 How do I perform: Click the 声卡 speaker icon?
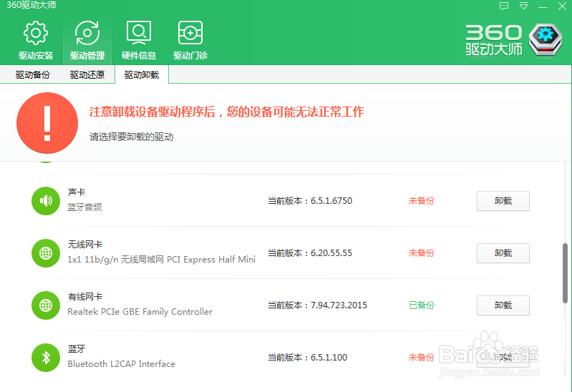tap(46, 201)
